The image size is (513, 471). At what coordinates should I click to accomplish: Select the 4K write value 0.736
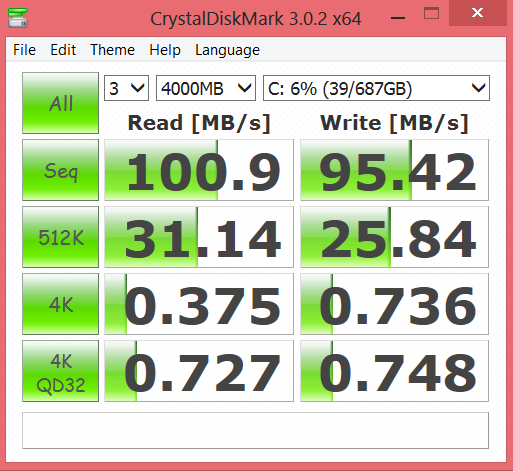point(394,304)
